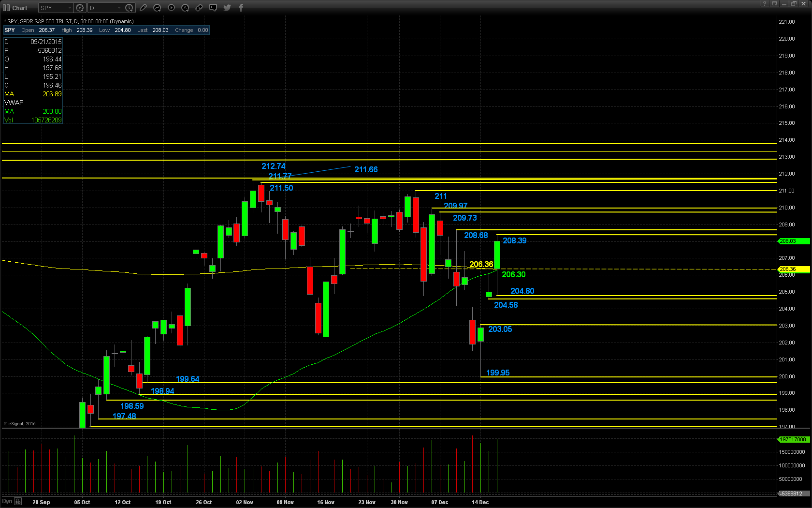This screenshot has width=812, height=508.
Task: Click the bar replay play icon
Action: click(171, 8)
